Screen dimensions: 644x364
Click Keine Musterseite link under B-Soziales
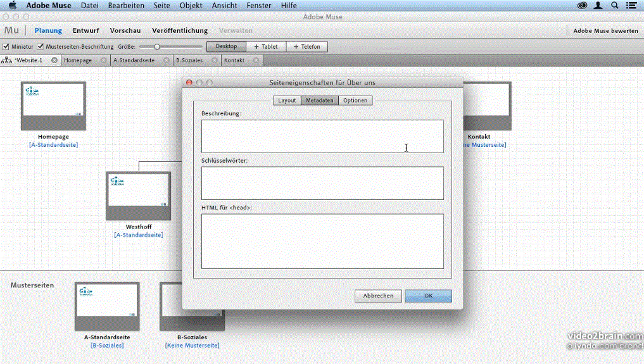point(193,345)
